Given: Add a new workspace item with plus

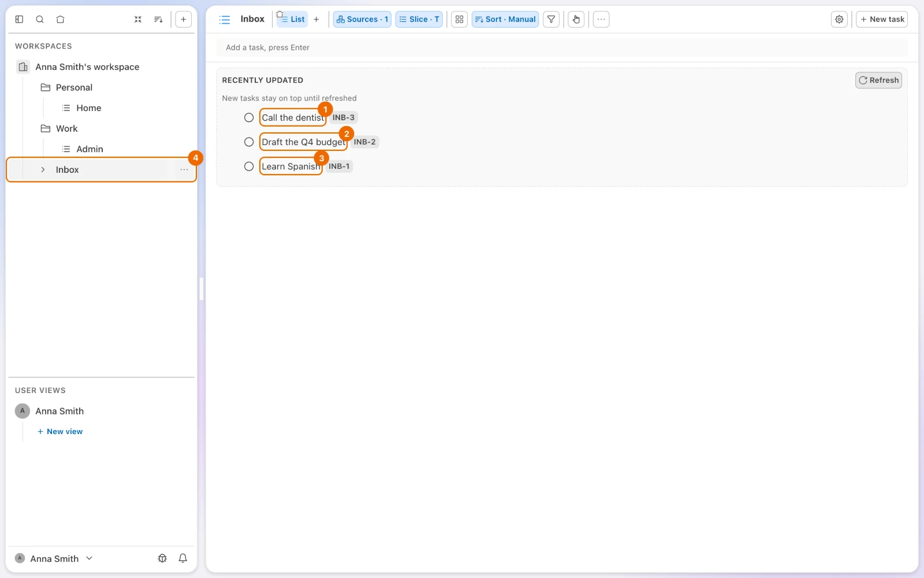Looking at the screenshot, I should click(183, 19).
